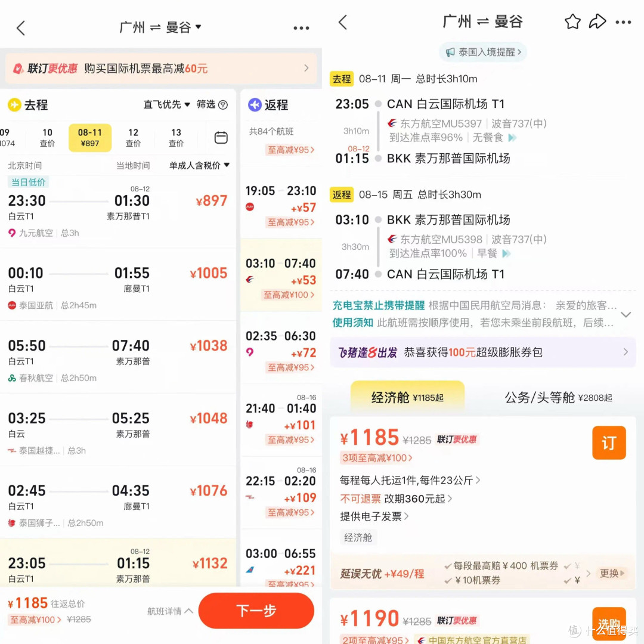
Task: Open the three-dot menu on the flight list screen
Action: click(301, 28)
